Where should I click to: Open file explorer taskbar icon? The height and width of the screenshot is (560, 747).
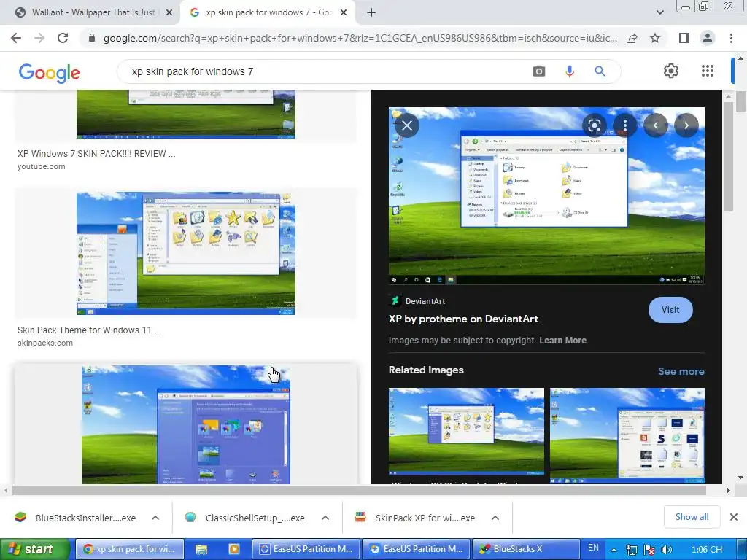click(201, 549)
